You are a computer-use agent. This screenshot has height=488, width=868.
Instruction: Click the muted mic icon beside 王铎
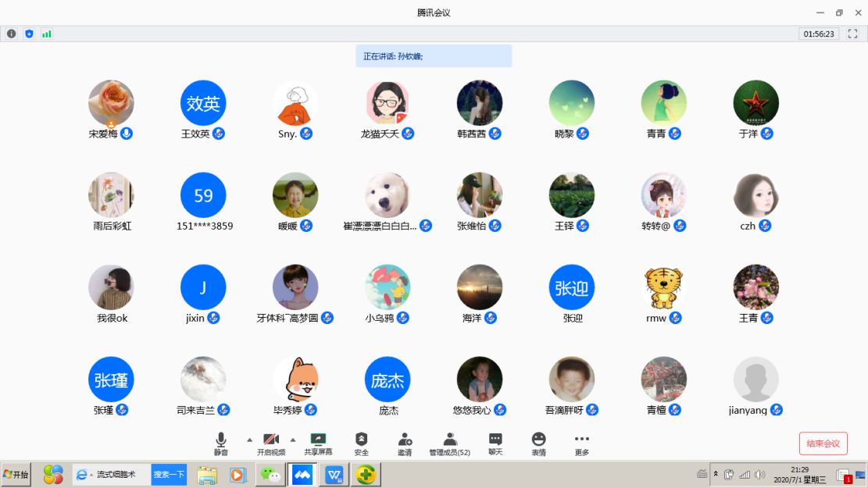582,226
